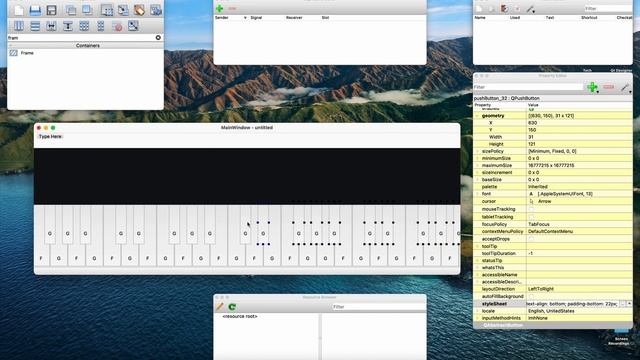Apply Lay Out Vertically in Splitter
This screenshot has width=640, height=360.
pyautogui.click(x=68, y=26)
